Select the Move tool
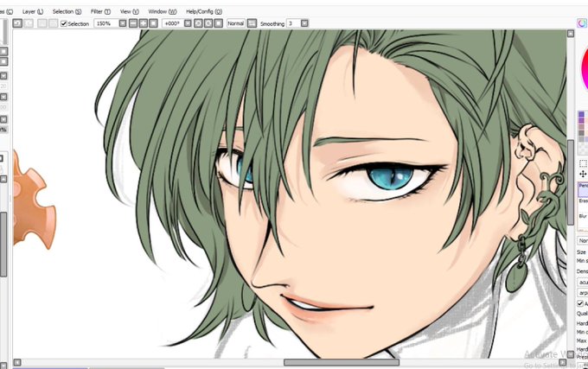This screenshot has width=588, height=369. [583, 174]
